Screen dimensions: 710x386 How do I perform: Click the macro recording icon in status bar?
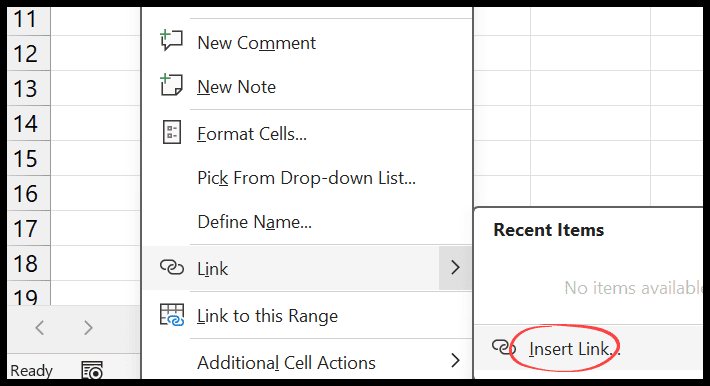pos(92,371)
